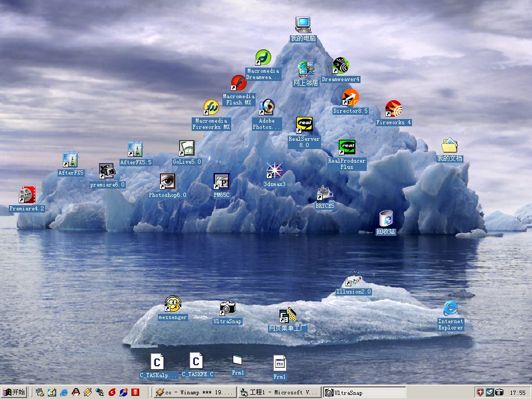532x399 pixels.
Task: Click the Director8.5 shortcut icon
Action: pos(350,97)
